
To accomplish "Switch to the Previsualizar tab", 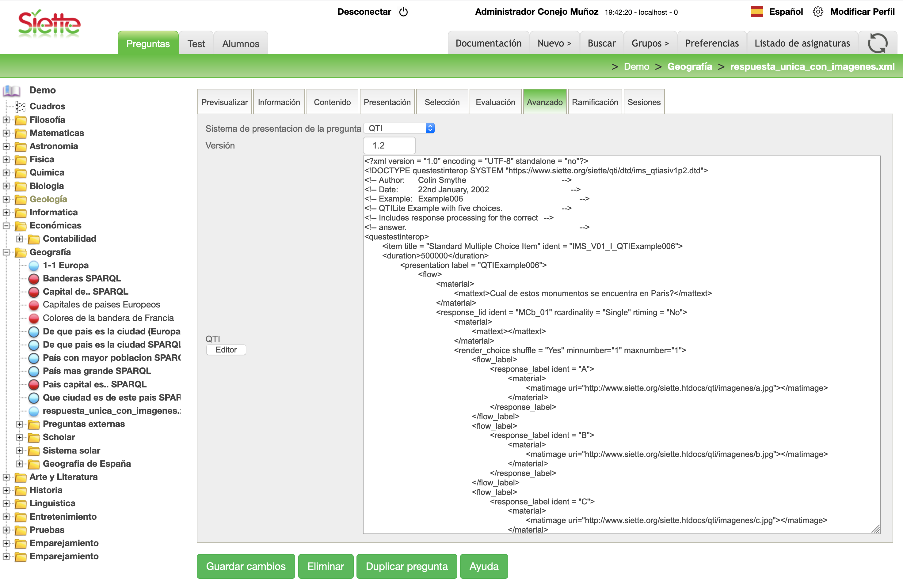I will coord(224,102).
